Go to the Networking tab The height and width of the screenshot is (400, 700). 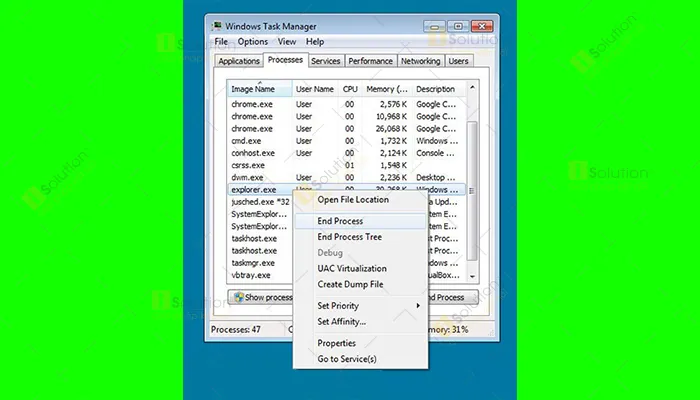pos(420,61)
